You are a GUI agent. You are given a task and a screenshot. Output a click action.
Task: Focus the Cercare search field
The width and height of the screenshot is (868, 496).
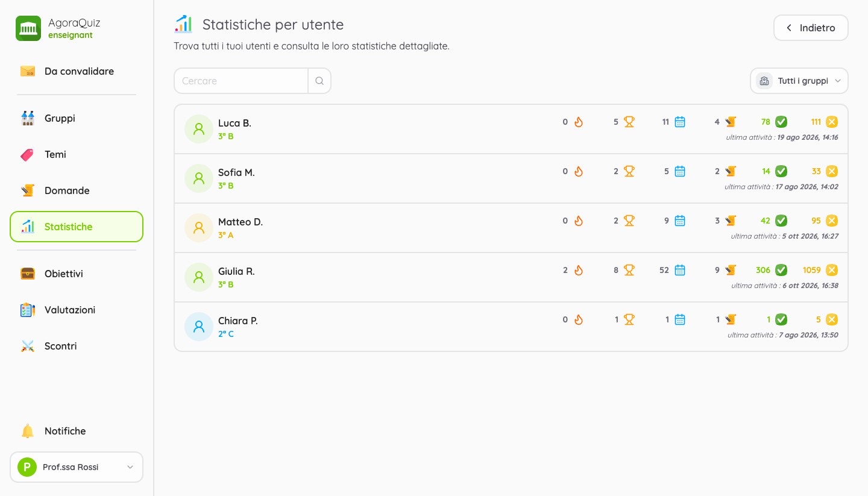point(241,81)
